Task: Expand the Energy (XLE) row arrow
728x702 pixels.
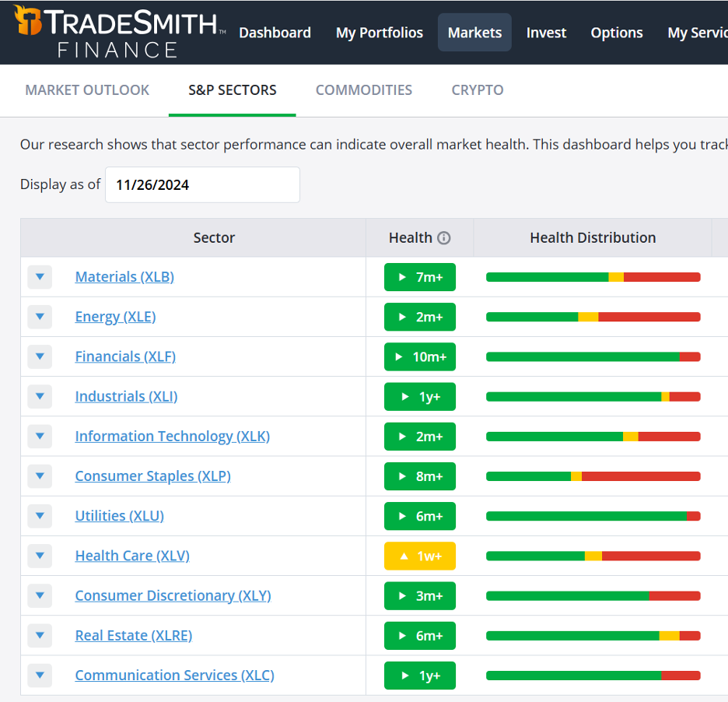Action: [x=40, y=317]
